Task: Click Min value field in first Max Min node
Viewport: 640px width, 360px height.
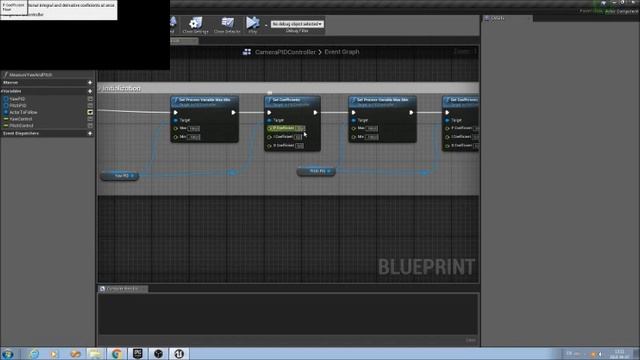Action: (194, 137)
